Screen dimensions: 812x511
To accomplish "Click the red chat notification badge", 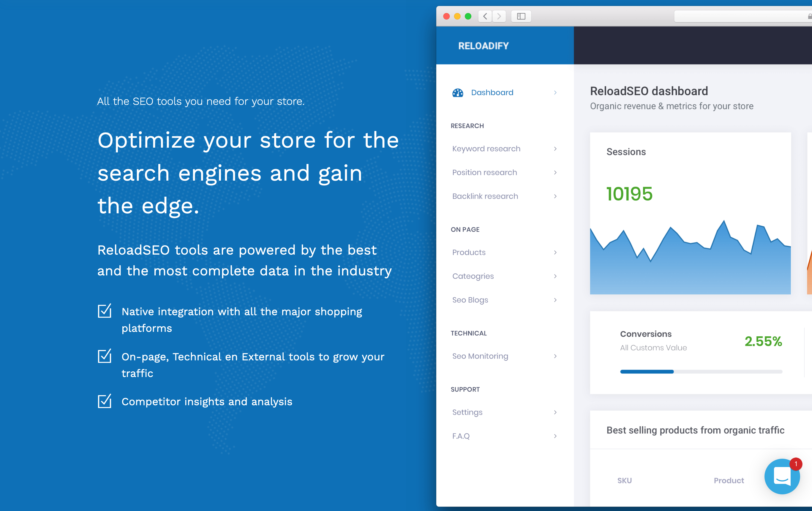I will (x=796, y=464).
